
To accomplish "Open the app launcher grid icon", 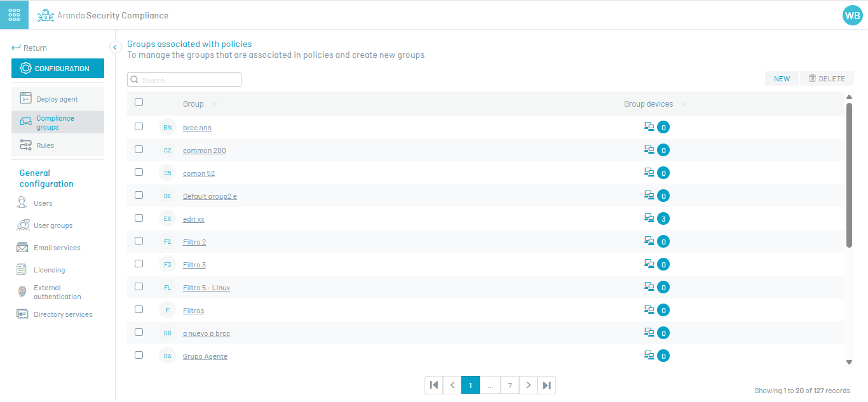I will pos(14,15).
